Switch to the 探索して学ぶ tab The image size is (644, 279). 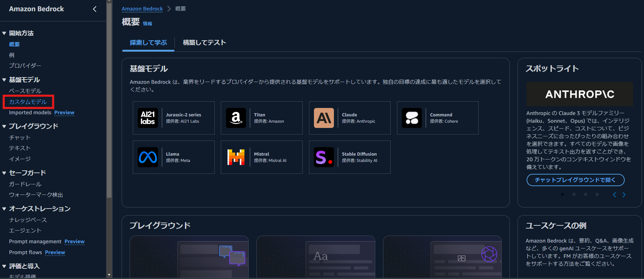click(148, 43)
